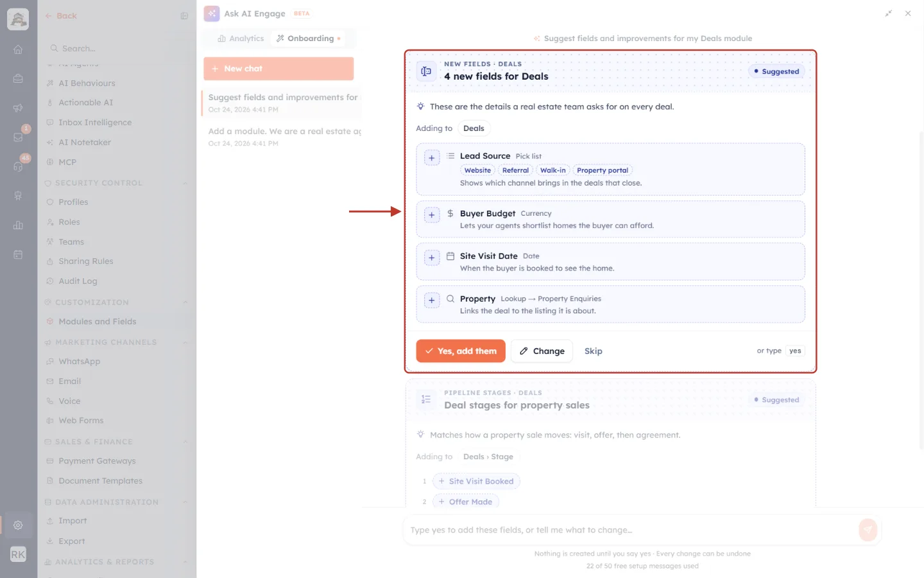Collapse the Security Control section
Viewport: 924px width, 578px height.
tap(185, 183)
